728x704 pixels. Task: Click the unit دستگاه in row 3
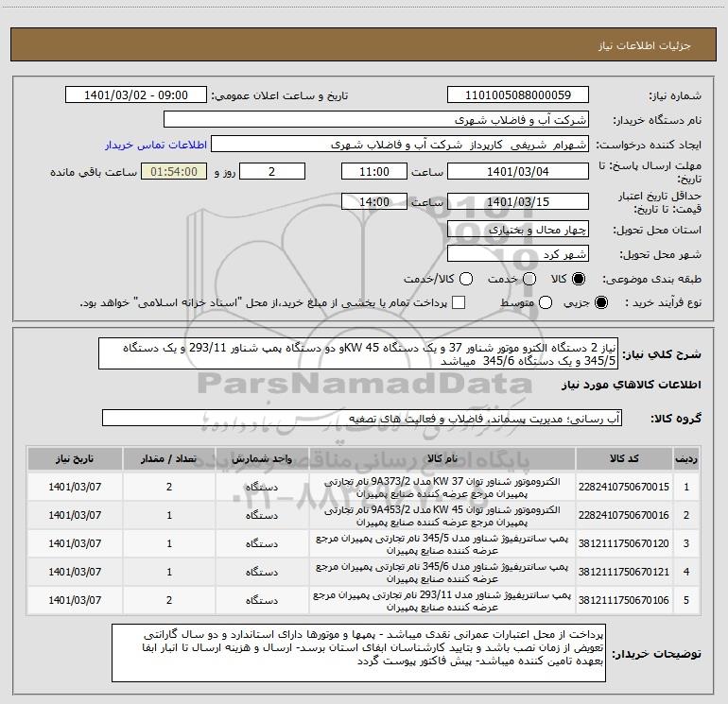tap(262, 544)
